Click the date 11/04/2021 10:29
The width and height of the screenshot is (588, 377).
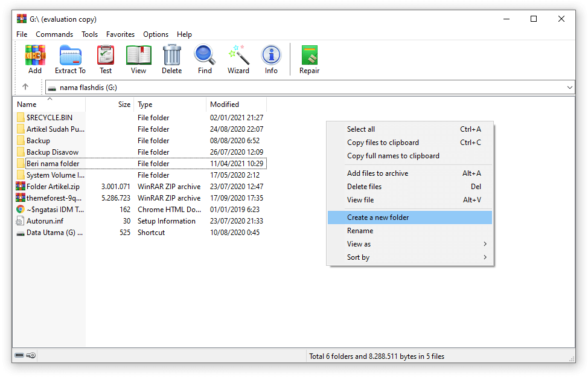237,164
